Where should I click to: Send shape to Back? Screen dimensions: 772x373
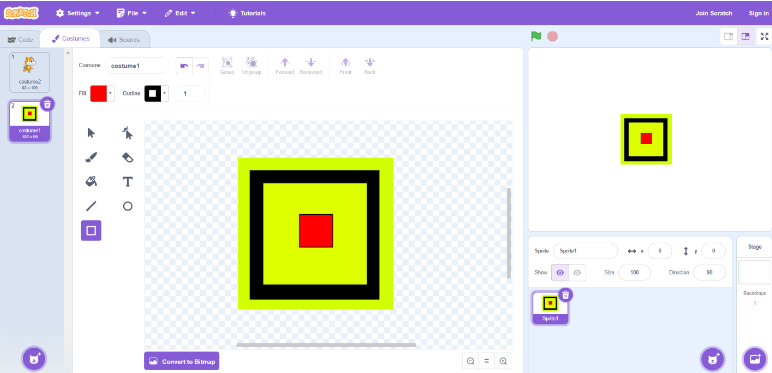pos(370,66)
